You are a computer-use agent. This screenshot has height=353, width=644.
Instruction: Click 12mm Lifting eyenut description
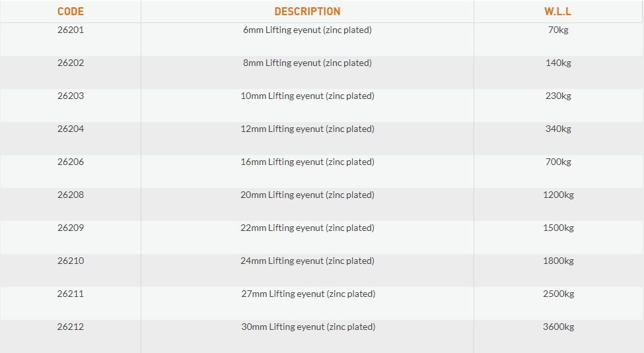[307, 129]
